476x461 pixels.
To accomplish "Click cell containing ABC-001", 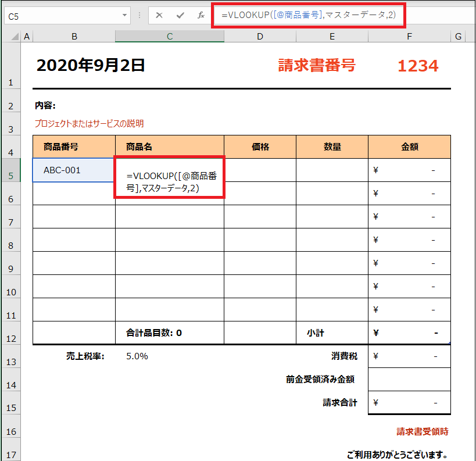I will point(74,170).
